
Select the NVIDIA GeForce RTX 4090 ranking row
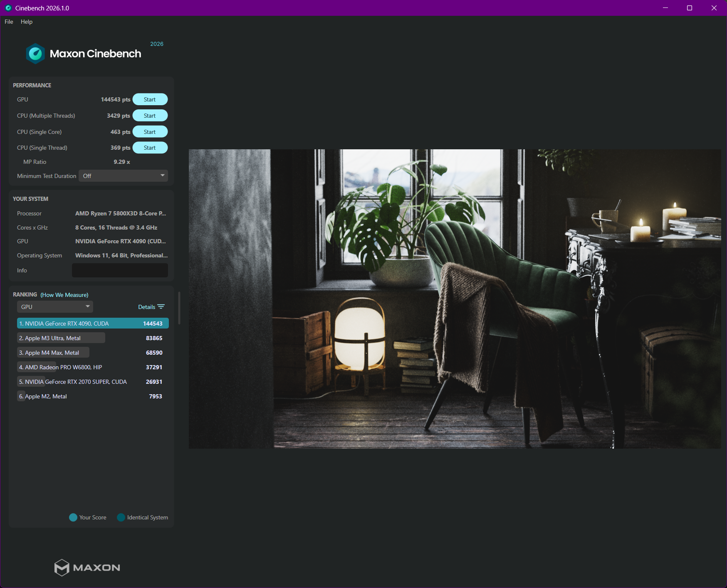[93, 324]
